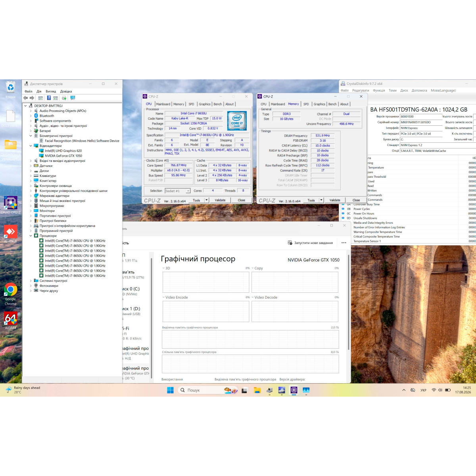The width and height of the screenshot is (476, 476).
Task: Open the Довідка menu in Device Manager
Action: tap(66, 91)
